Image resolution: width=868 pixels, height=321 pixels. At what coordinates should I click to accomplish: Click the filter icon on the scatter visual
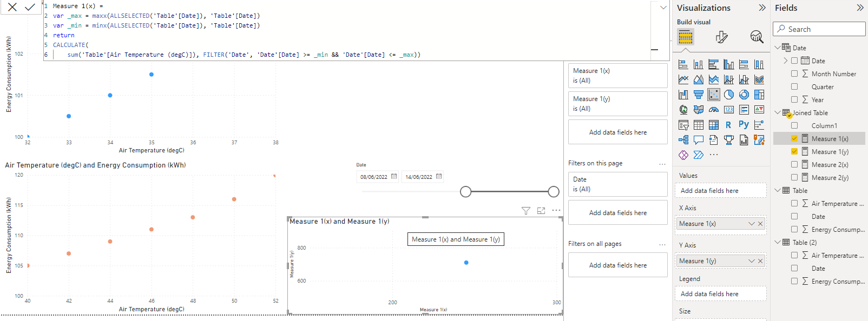click(x=526, y=211)
